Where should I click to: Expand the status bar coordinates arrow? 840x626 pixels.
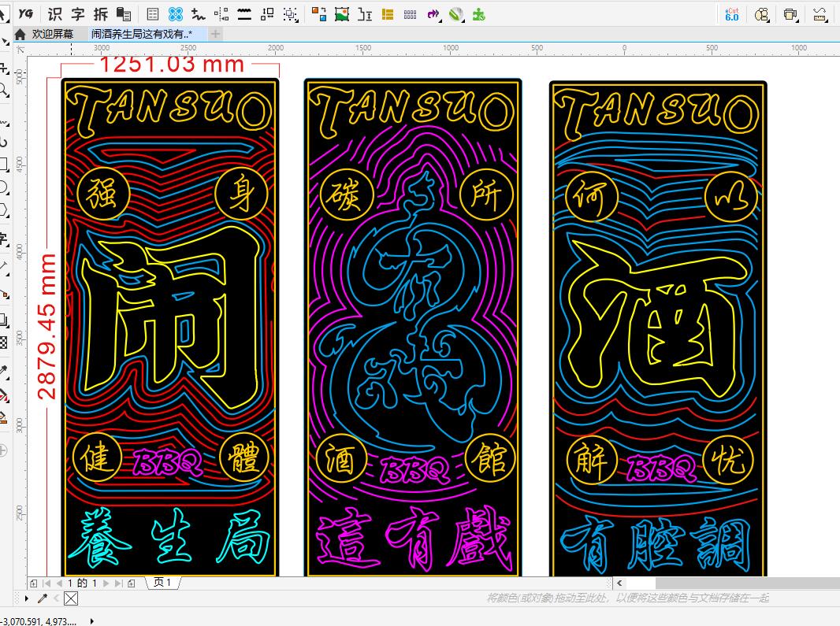coord(92,622)
